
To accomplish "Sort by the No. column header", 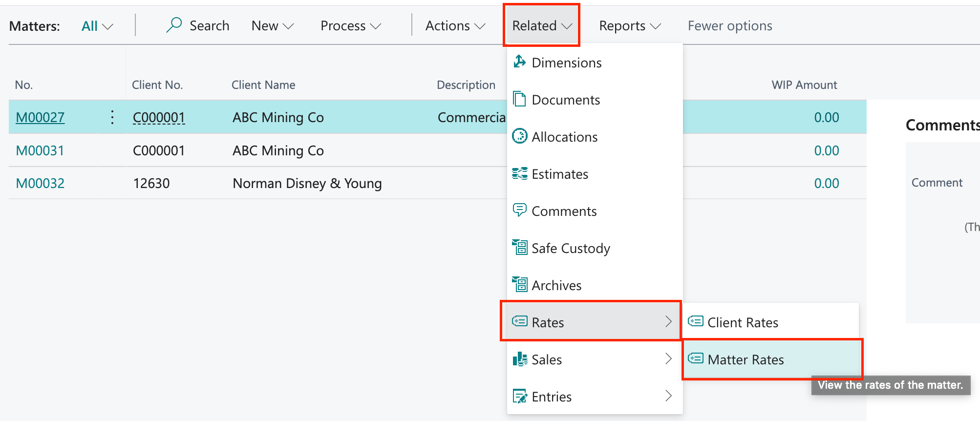I will 24,85.
